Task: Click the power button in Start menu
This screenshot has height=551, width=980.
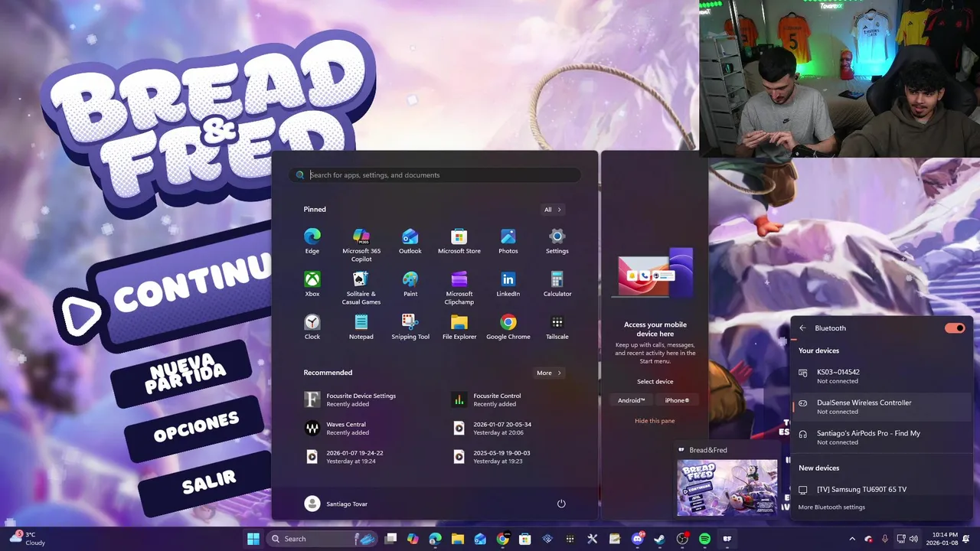Action: [561, 504]
